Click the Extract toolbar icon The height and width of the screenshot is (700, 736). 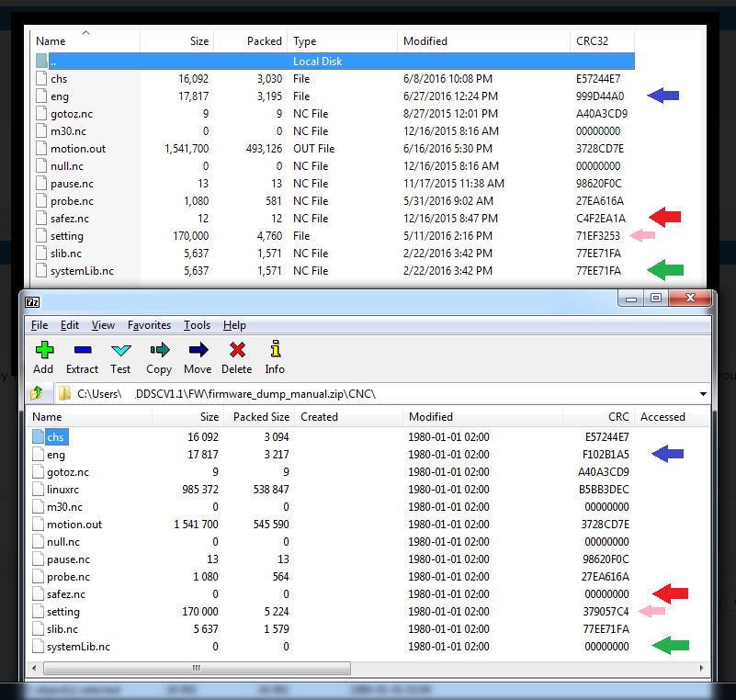pyautogui.click(x=82, y=356)
